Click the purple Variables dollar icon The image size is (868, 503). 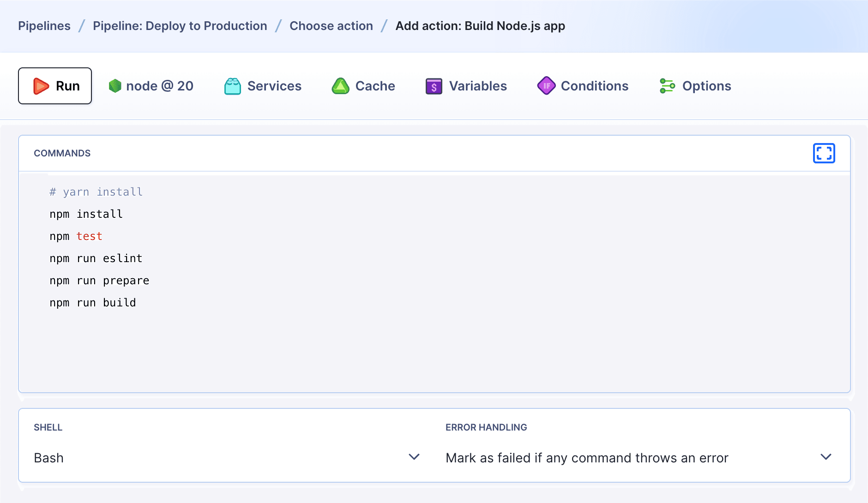[x=434, y=86]
